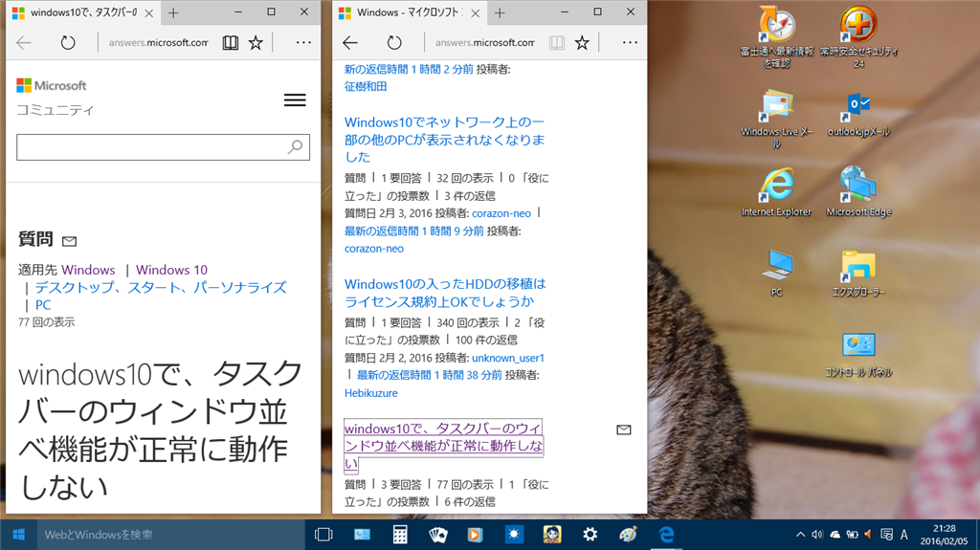Click envelope icon beside the visited thread
Image resolution: width=980 pixels, height=550 pixels.
[x=624, y=429]
